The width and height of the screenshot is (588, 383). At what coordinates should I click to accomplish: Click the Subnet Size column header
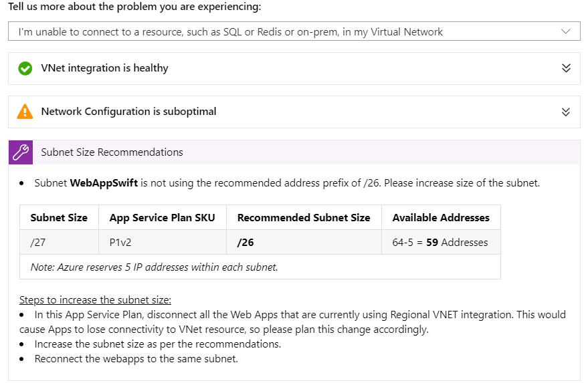59,218
